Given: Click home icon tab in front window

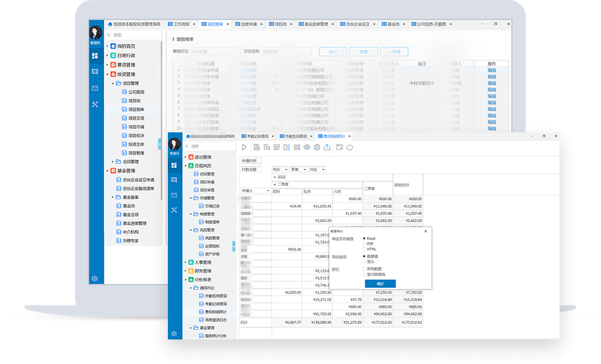Looking at the screenshot, I should pos(188,136).
